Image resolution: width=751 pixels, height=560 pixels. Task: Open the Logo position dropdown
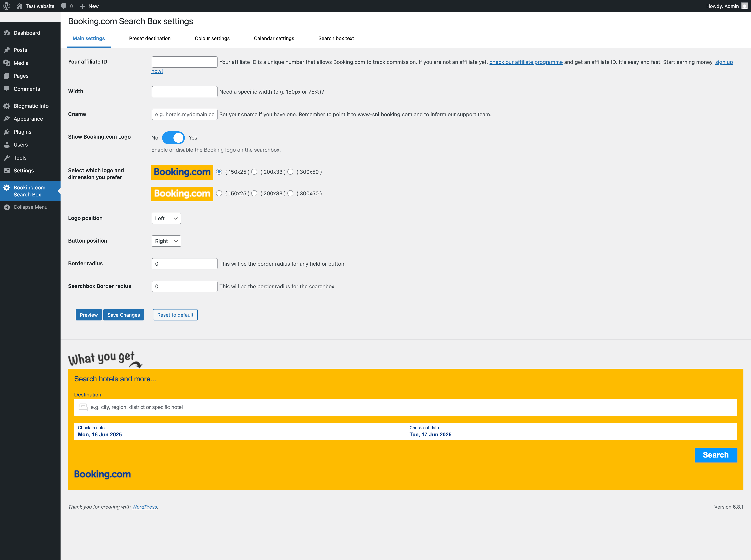pos(166,218)
